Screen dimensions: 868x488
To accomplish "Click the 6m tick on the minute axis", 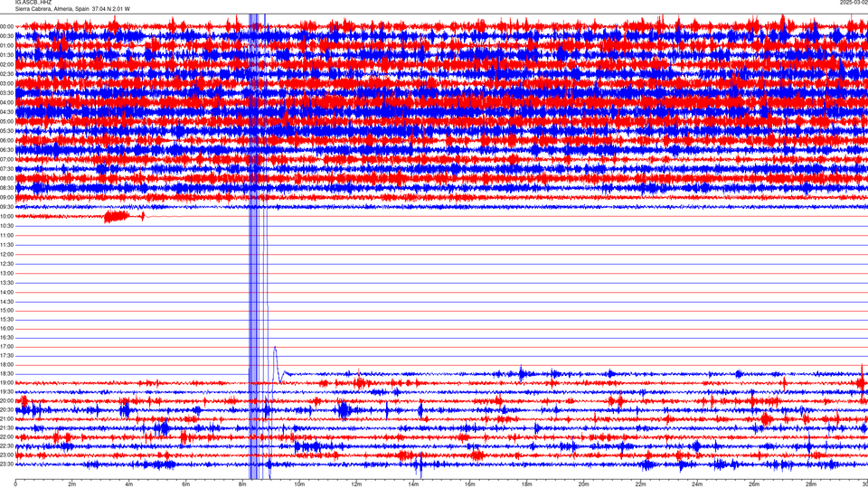I will (x=186, y=484).
